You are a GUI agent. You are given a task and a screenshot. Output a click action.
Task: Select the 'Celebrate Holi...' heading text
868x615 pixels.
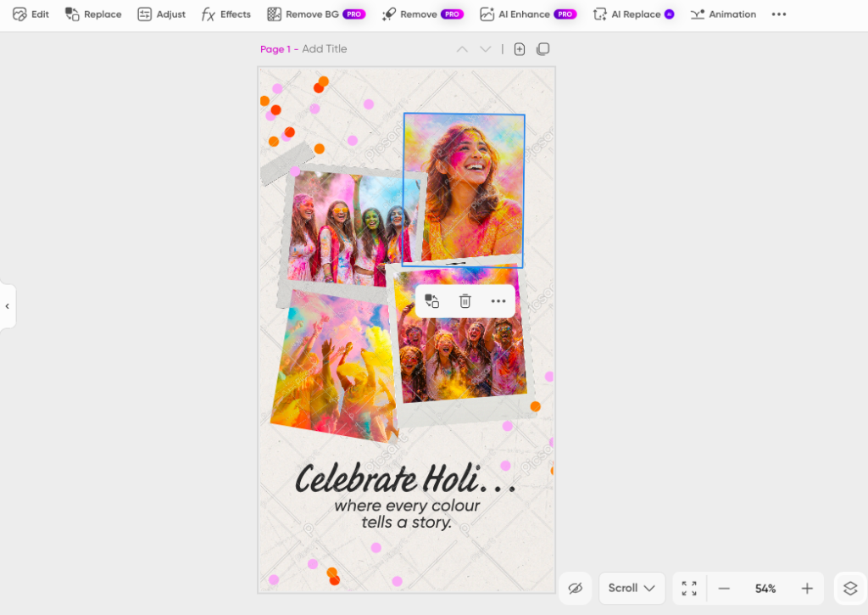[406, 478]
